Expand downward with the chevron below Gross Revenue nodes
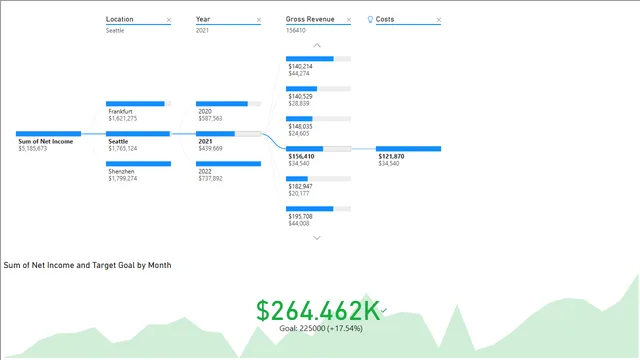Viewport: 640px width, 360px height. click(x=317, y=238)
